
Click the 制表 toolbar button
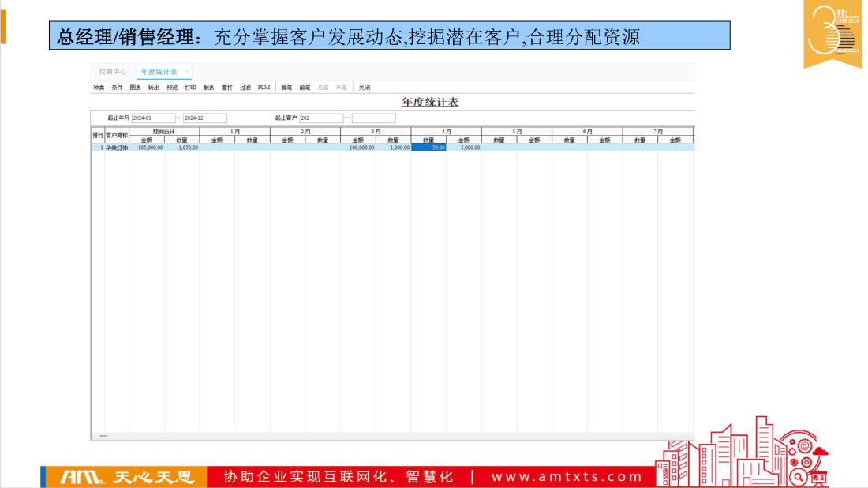(x=208, y=88)
